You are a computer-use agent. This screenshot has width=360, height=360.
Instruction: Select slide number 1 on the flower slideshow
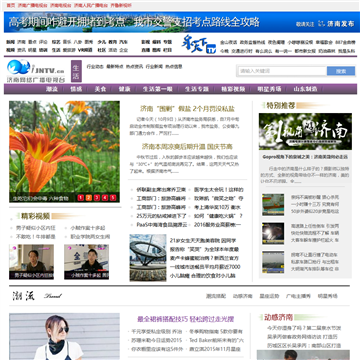pos(81,198)
